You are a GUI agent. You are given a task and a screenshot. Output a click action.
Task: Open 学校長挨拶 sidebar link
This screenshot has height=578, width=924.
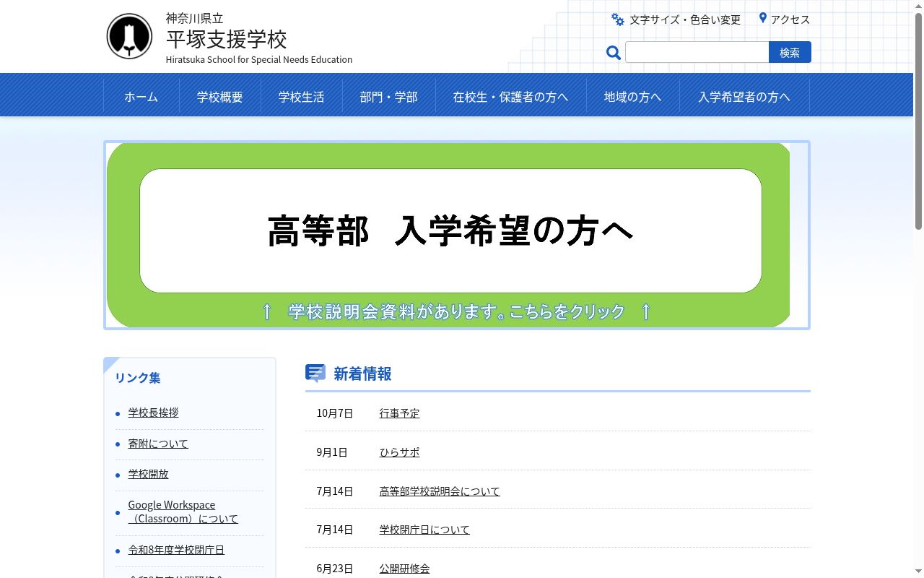154,413
